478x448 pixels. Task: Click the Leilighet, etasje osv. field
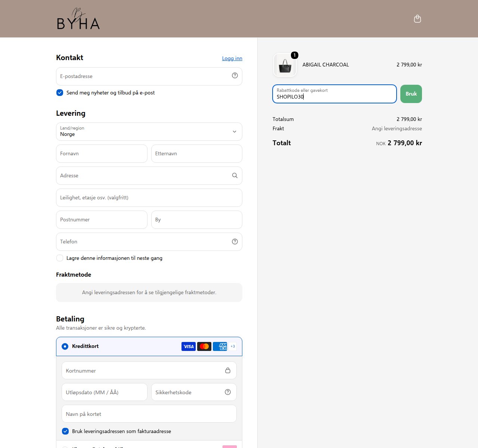(149, 197)
